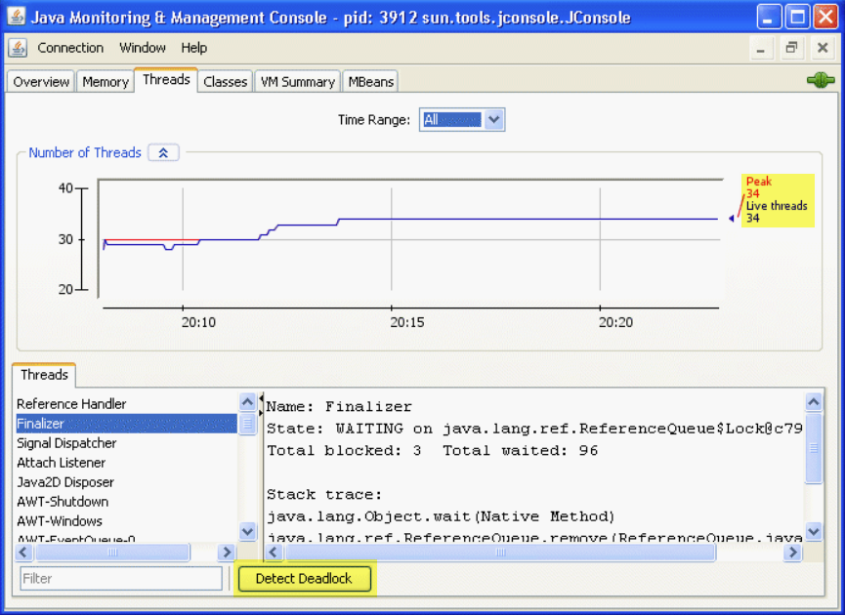The image size is (845, 616).
Task: Switch to the Memory tab
Action: (x=106, y=82)
